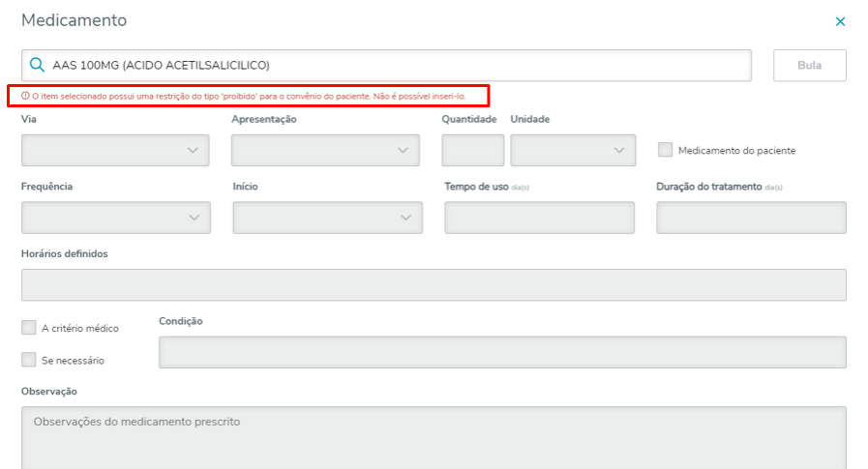Image resolution: width=868 pixels, height=469 pixels.
Task: Click the restriction error message text
Action: pyautogui.click(x=249, y=97)
